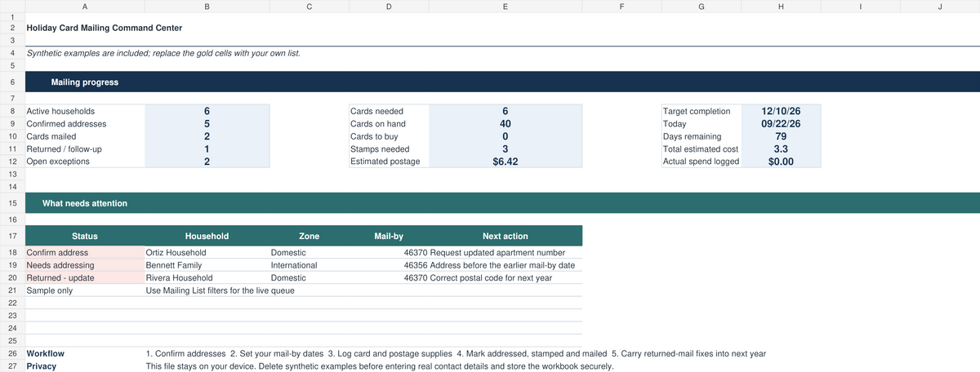Image resolution: width=980 pixels, height=372 pixels.
Task: Select the 'Cards needed' label cell
Action: [388, 111]
